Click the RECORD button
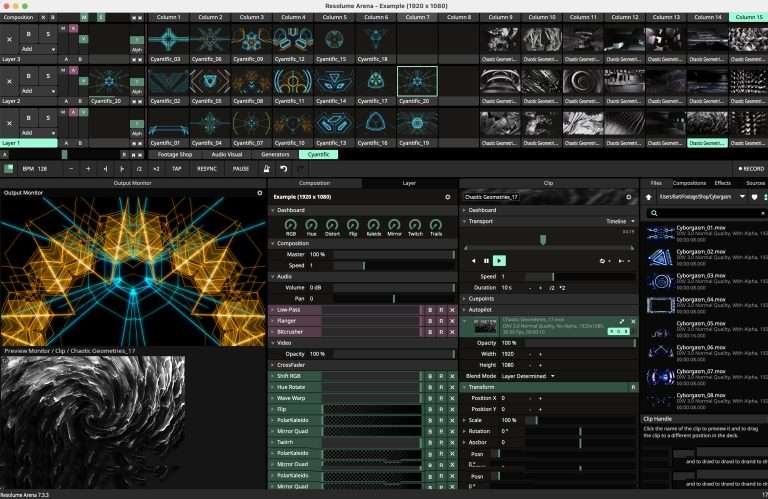Screen dimensions: 768x499 (751, 168)
